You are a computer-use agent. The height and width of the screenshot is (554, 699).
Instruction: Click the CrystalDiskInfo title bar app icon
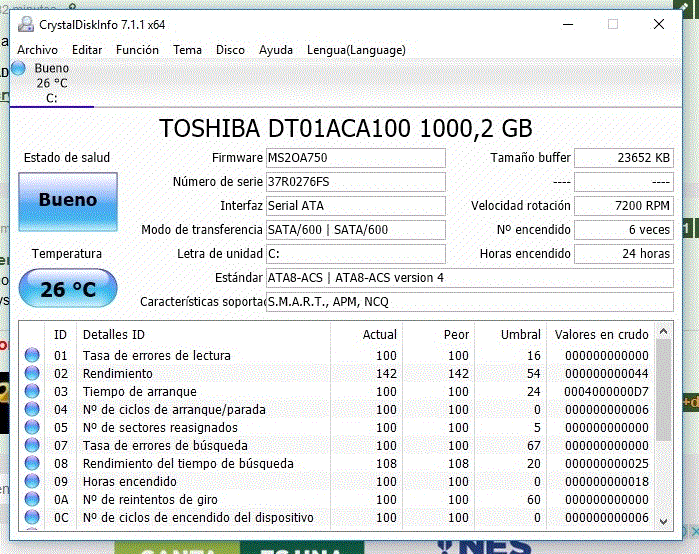point(25,24)
